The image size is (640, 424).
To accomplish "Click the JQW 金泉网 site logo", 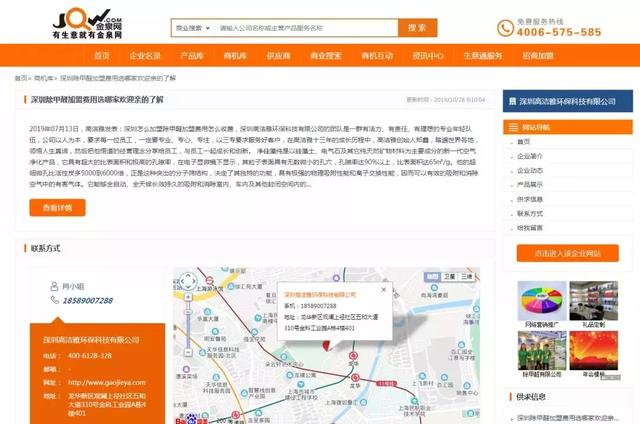I will tap(87, 24).
